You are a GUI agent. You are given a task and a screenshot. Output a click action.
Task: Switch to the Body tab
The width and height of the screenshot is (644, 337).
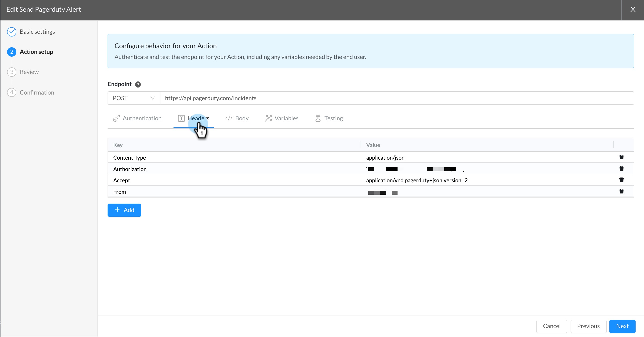click(x=237, y=118)
